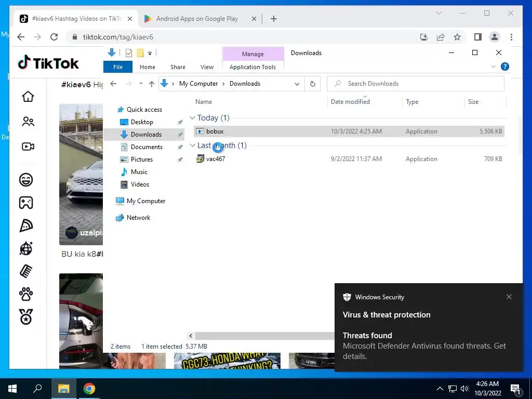
Task: Click the TikTok logo
Action: coord(48,63)
